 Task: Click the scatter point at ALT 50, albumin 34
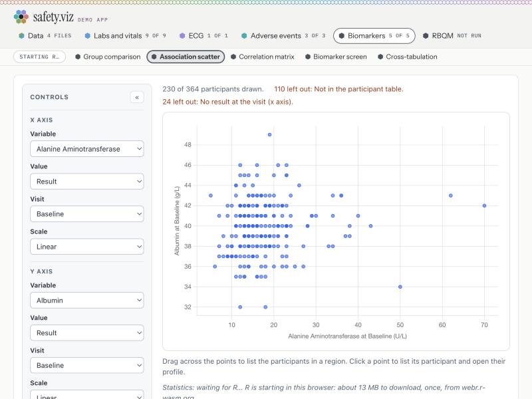point(400,287)
